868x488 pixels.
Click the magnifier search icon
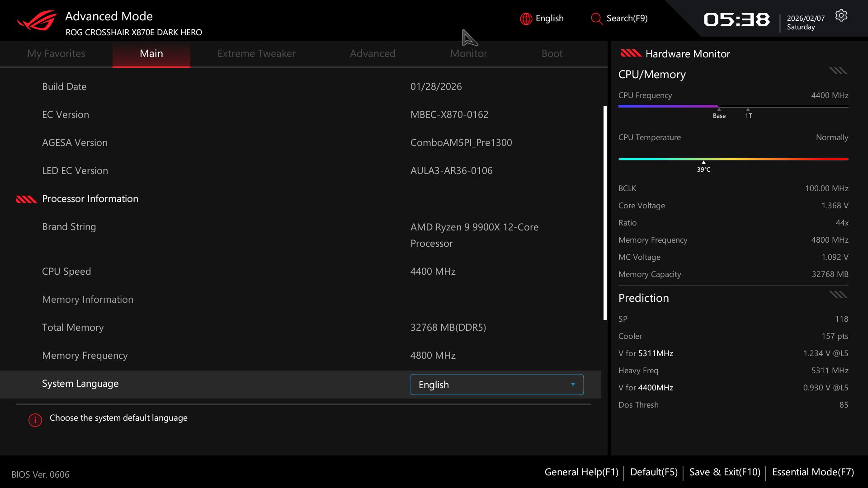(x=596, y=19)
